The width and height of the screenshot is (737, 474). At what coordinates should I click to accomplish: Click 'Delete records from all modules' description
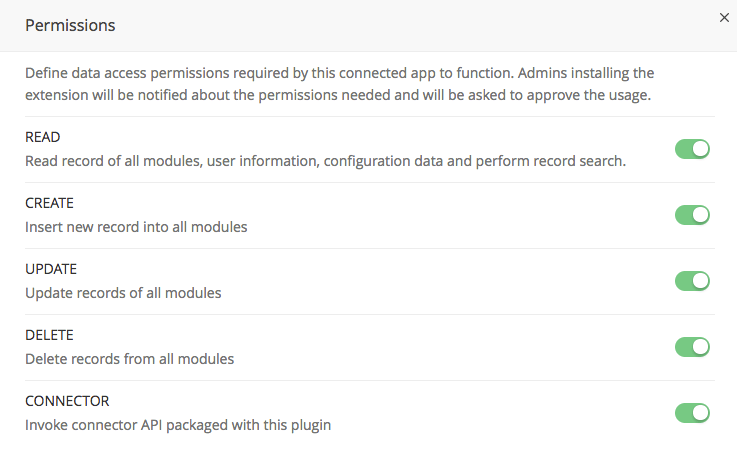tap(129, 359)
